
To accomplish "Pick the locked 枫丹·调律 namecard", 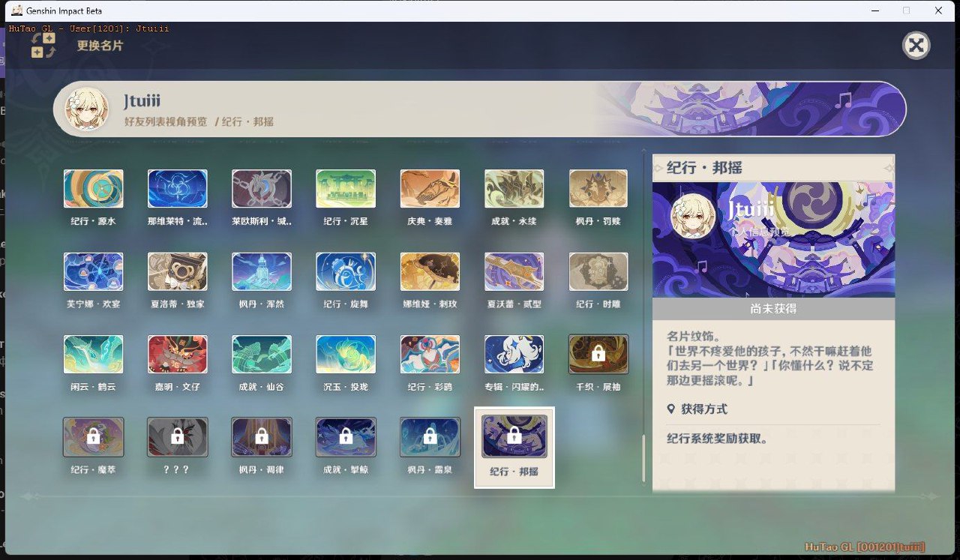I will point(262,436).
